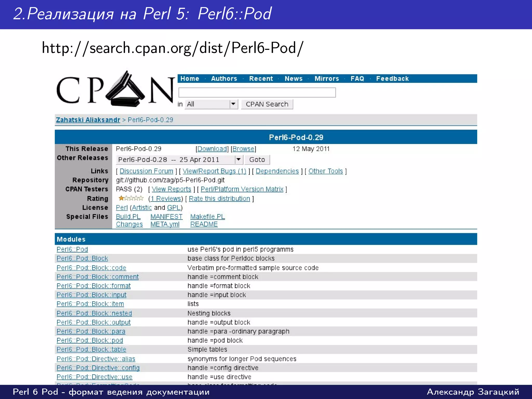
Task: Click the 'Simple tables' description text
Action: pyautogui.click(x=207, y=350)
